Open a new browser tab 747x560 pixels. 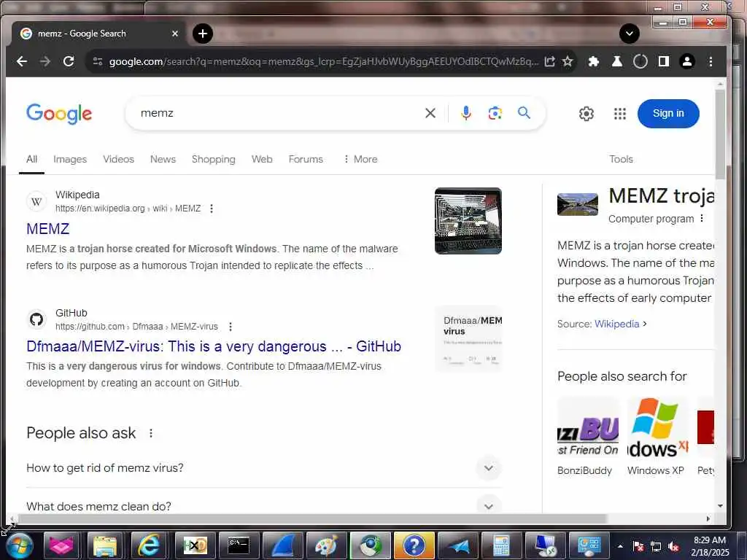pyautogui.click(x=203, y=34)
